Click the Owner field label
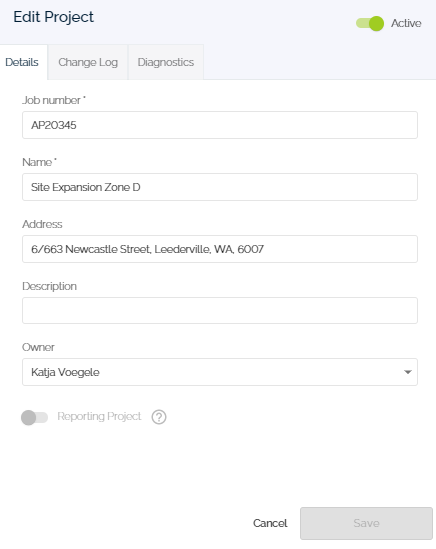Image resolution: width=436 pixels, height=549 pixels. [38, 347]
